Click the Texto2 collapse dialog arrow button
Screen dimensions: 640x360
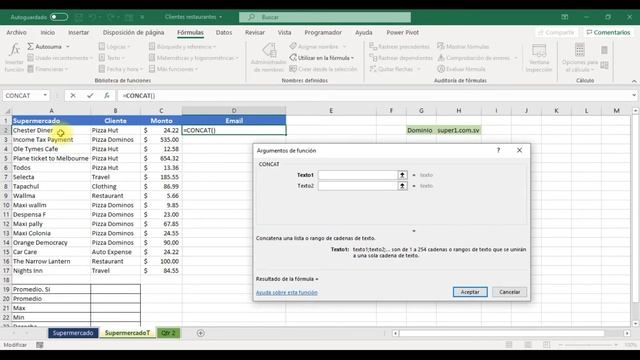402,186
